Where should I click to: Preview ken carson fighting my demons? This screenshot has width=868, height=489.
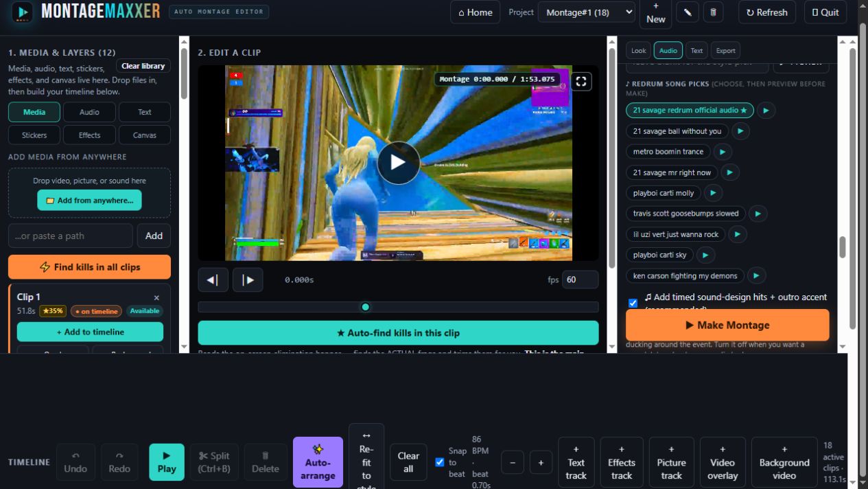[x=756, y=275]
